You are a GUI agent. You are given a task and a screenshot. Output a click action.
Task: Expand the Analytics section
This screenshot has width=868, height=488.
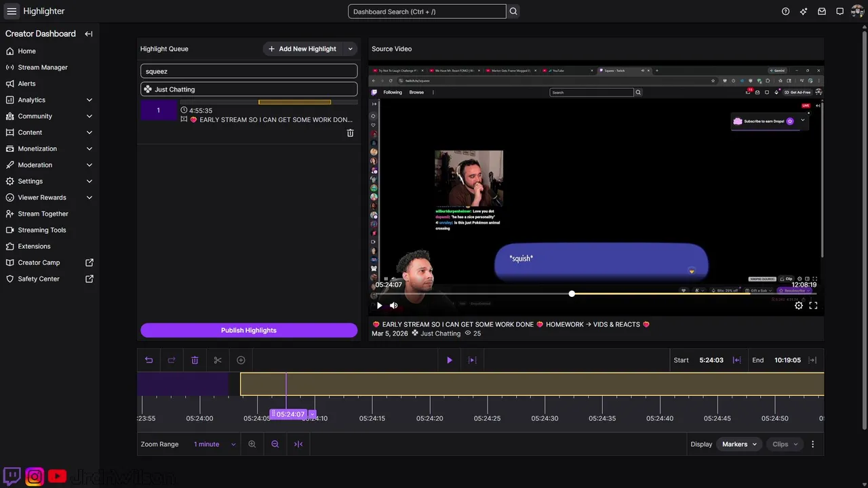click(90, 100)
